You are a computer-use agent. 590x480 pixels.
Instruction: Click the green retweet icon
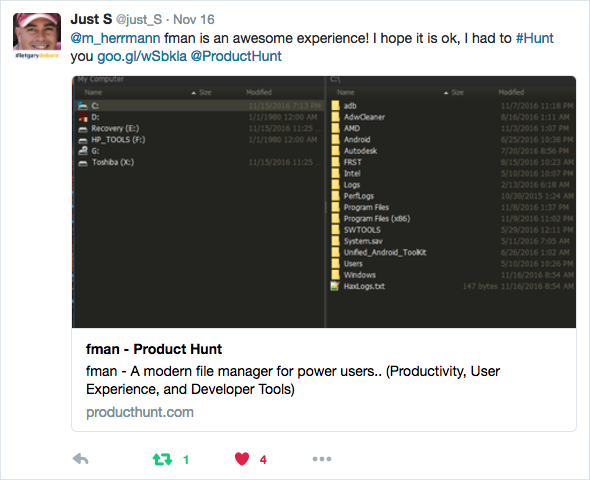click(x=162, y=459)
